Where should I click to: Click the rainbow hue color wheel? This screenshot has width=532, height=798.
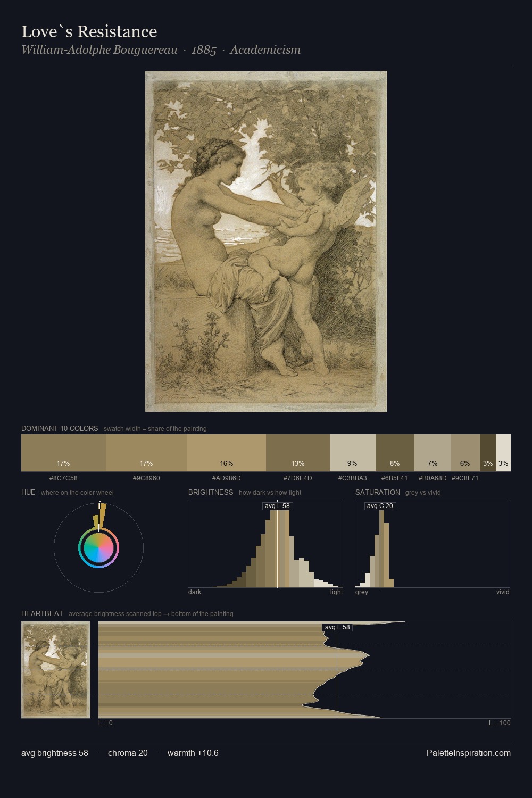point(98,548)
